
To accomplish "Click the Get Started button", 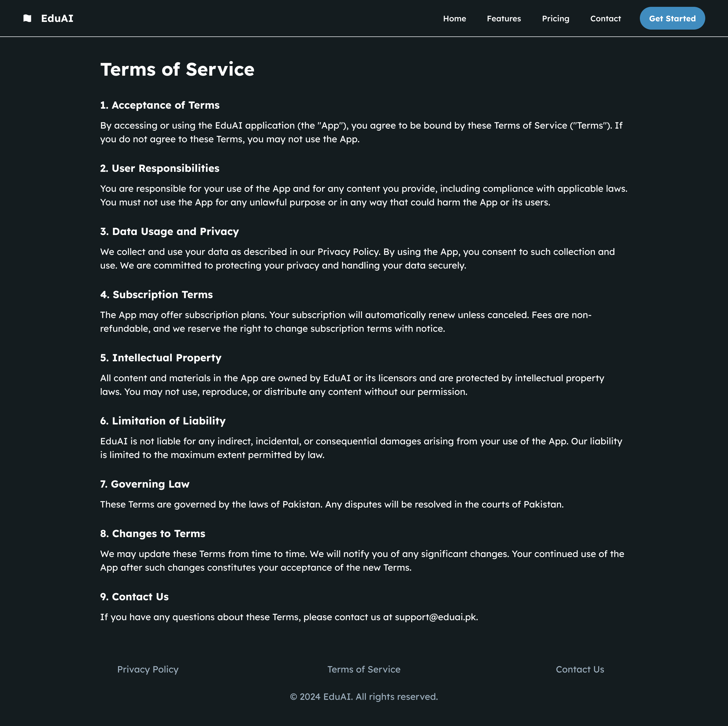I will point(672,18).
